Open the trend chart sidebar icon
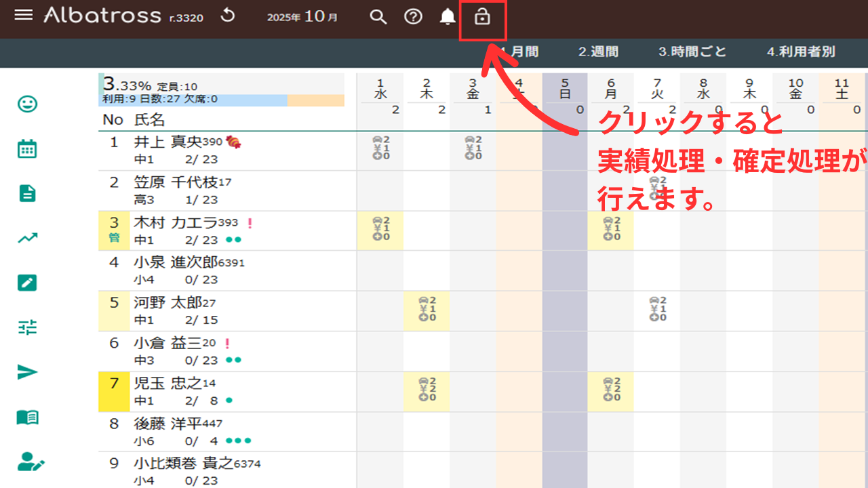This screenshot has width=868, height=488. coord(27,239)
